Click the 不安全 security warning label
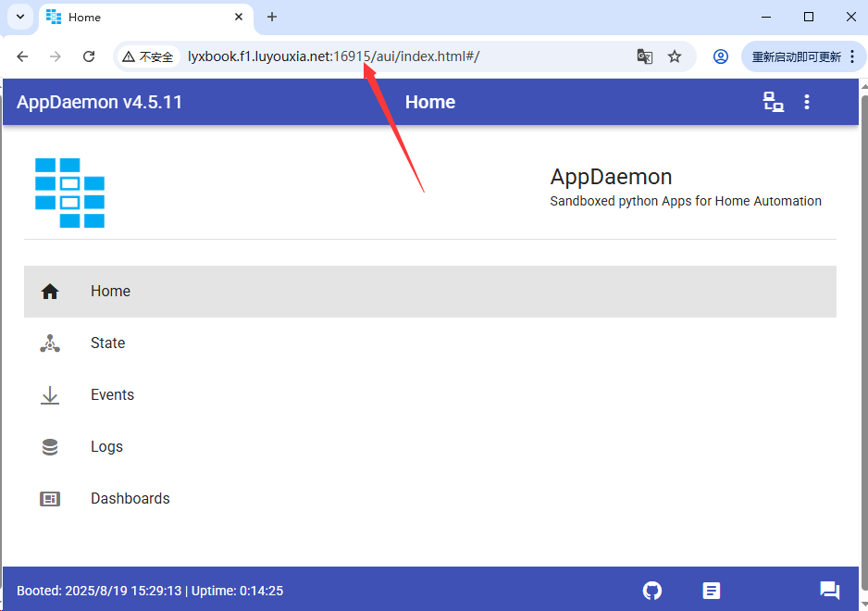 [x=148, y=56]
